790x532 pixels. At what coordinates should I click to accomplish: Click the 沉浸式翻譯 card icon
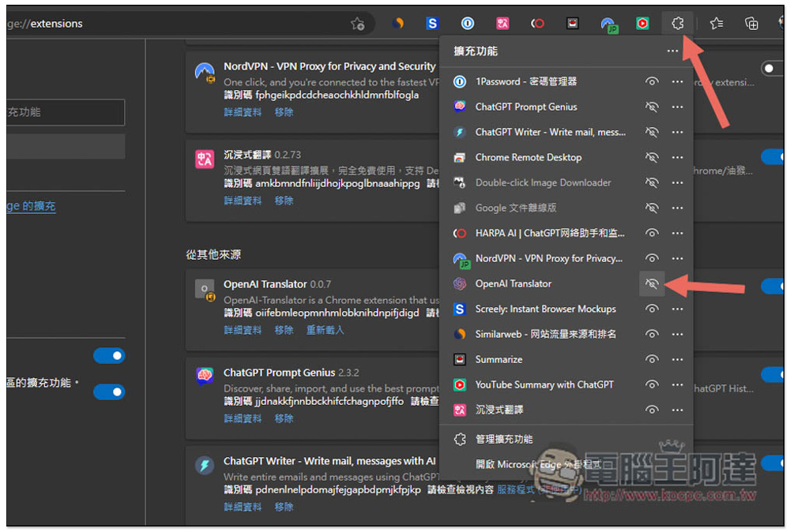click(x=205, y=159)
